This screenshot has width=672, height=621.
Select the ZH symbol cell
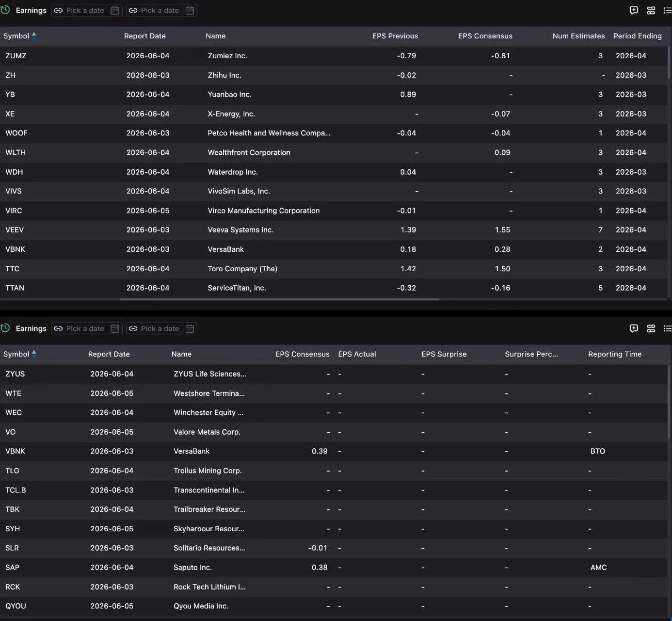click(x=10, y=75)
